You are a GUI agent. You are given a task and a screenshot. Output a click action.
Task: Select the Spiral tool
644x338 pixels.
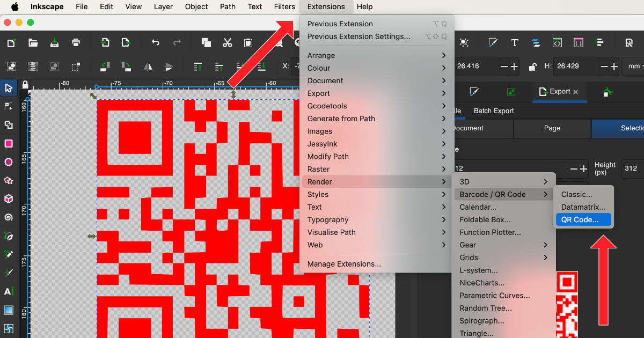click(x=9, y=217)
